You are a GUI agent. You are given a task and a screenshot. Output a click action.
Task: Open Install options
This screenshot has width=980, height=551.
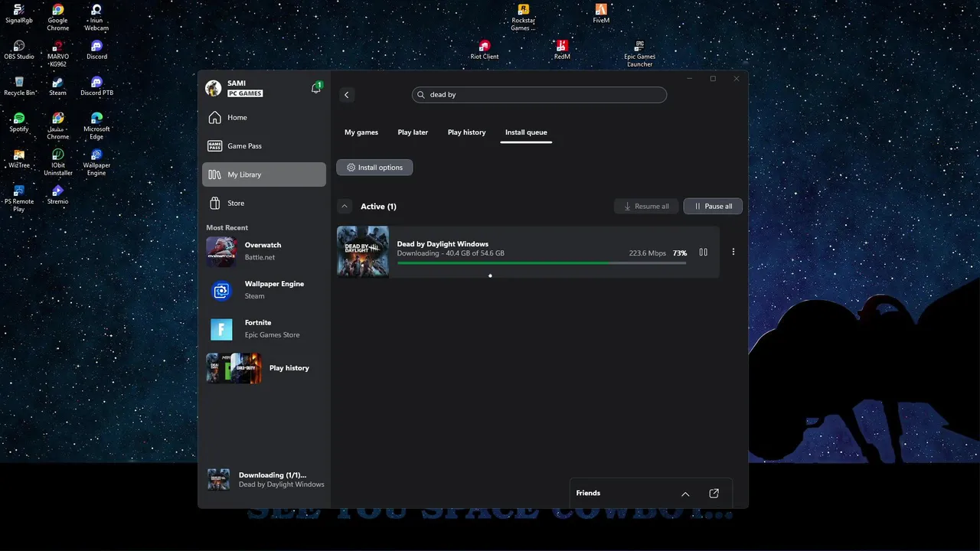tap(374, 168)
